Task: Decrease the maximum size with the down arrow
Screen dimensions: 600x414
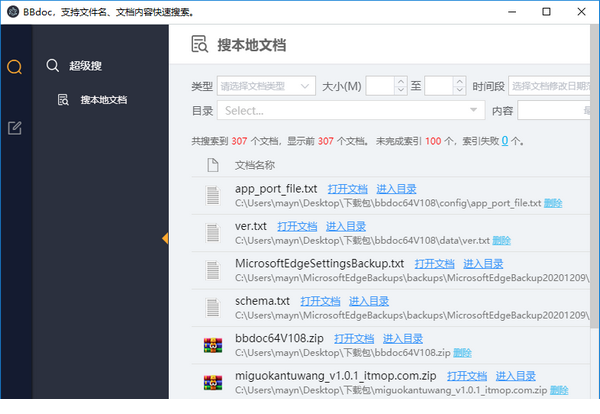Action: [460, 90]
